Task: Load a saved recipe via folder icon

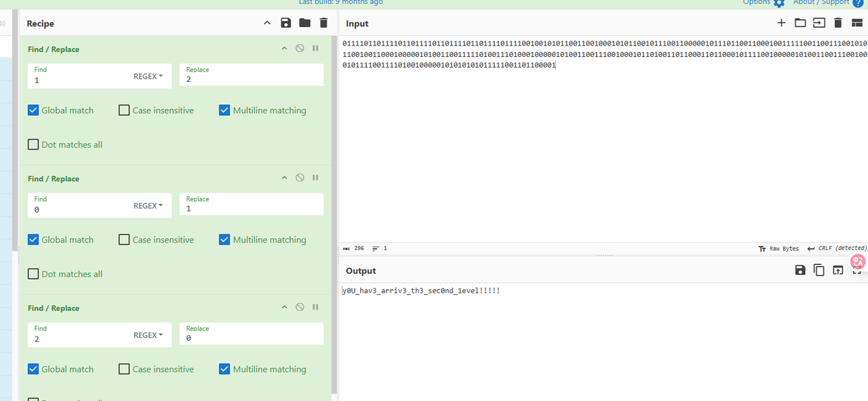Action: (304, 23)
